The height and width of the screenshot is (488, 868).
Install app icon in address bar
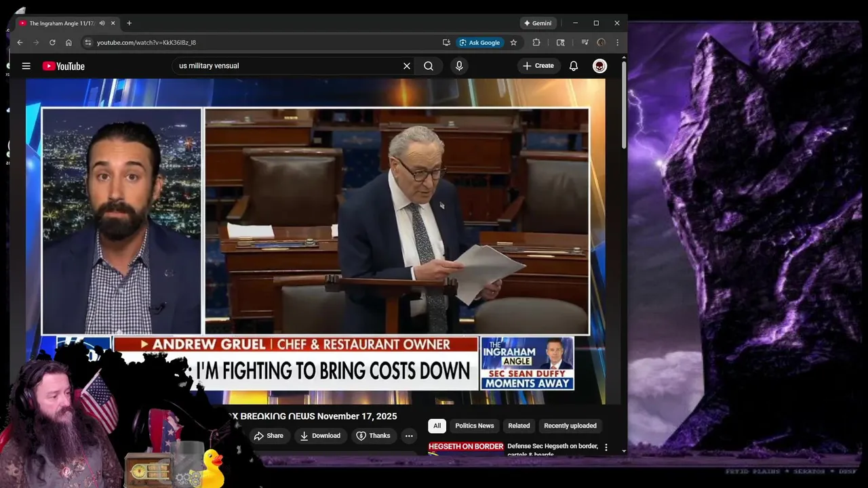click(446, 43)
